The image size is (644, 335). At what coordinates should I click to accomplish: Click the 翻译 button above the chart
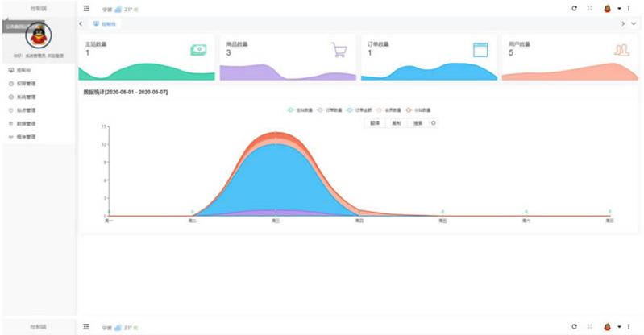pos(375,123)
